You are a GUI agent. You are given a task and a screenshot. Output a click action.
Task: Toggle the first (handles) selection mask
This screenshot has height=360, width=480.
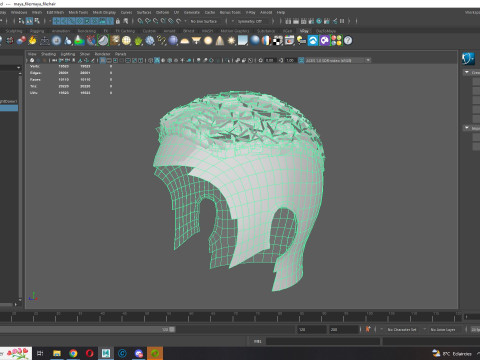(x=56, y=21)
